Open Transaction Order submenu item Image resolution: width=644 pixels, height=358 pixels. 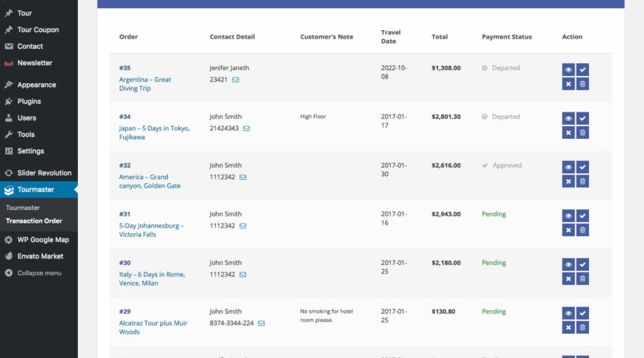(x=34, y=221)
